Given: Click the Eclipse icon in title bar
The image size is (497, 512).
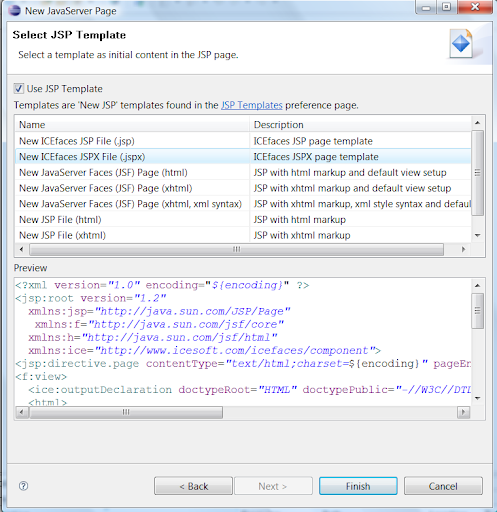Looking at the screenshot, I should pos(15,11).
